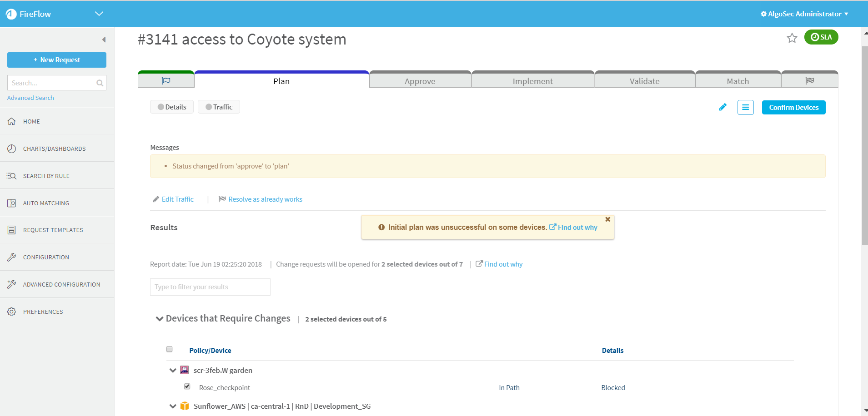
Task: Open the first flag stage tab
Action: [x=166, y=81]
